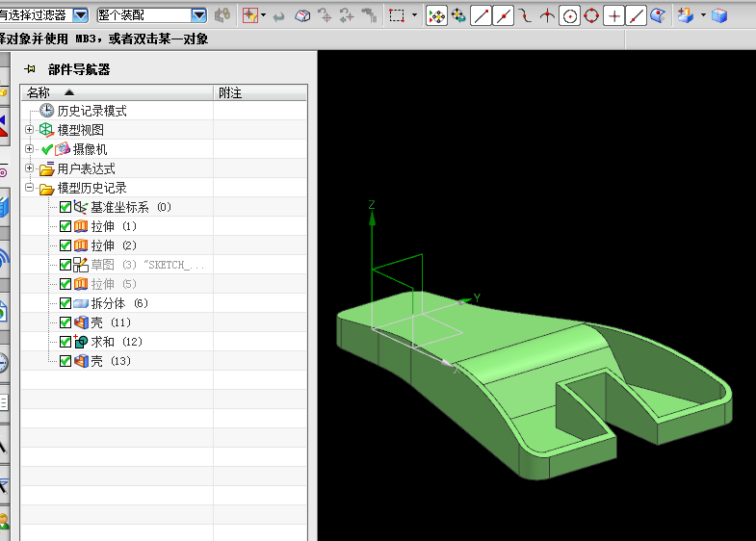Viewport: 756px width, 541px height.
Task: Uncheck the 拉伸 (1) feature checkbox
Action: [x=65, y=226]
